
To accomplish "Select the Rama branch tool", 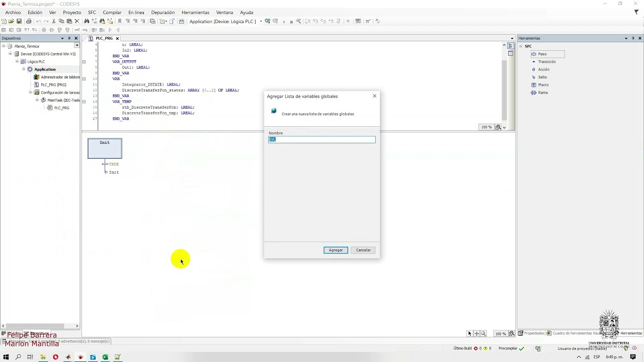I will click(539, 93).
